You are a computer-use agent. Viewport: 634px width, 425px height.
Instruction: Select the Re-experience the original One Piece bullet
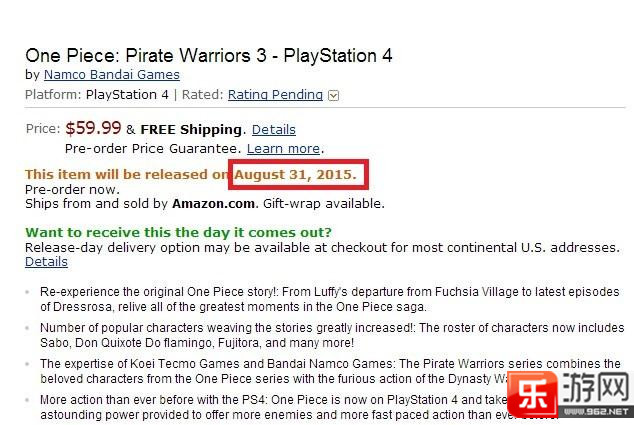(330, 299)
